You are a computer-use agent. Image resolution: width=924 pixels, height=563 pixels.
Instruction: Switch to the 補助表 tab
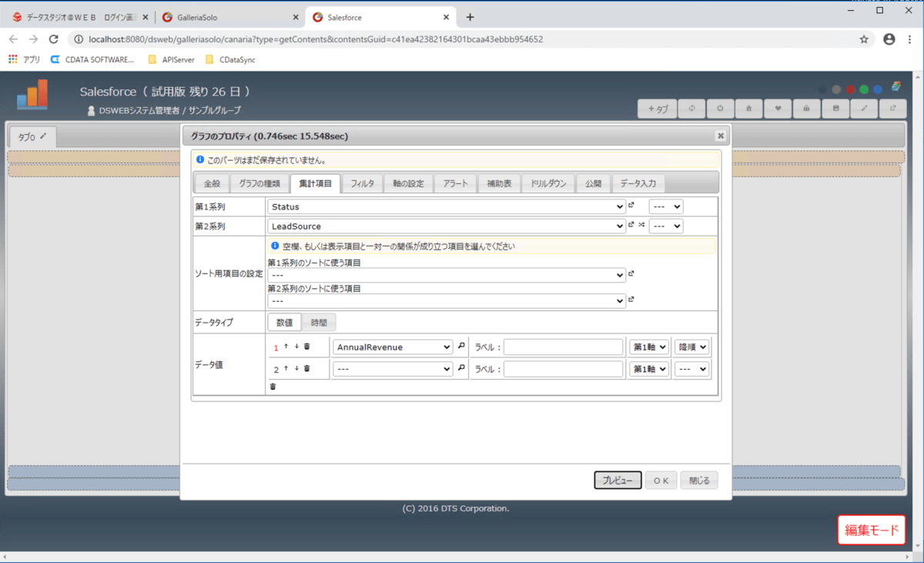pos(498,184)
